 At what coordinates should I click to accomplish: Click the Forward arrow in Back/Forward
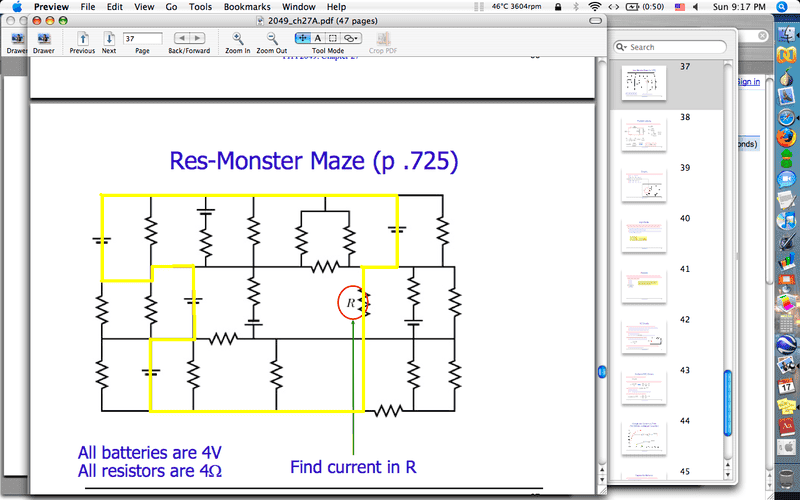tap(197, 38)
